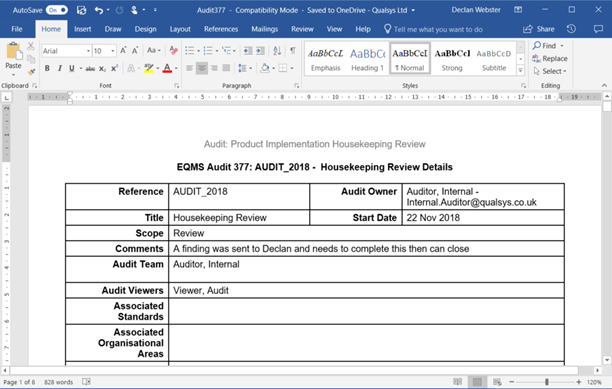Apply superscript formatting
The height and width of the screenshot is (389, 612).
pos(114,69)
